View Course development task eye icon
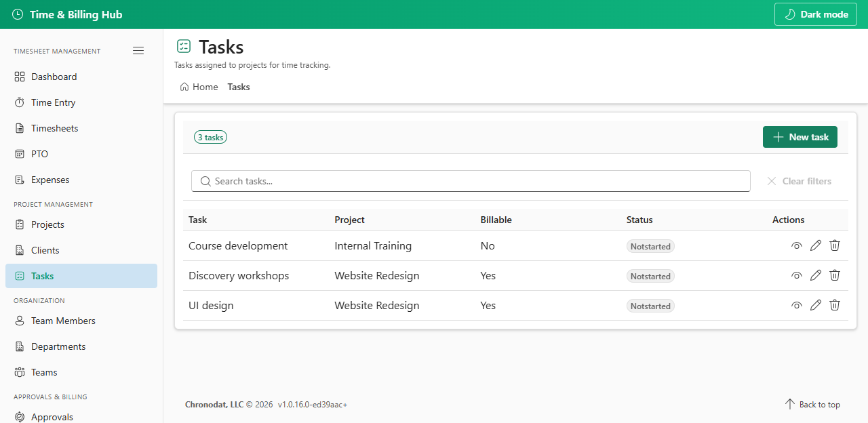 coord(797,246)
